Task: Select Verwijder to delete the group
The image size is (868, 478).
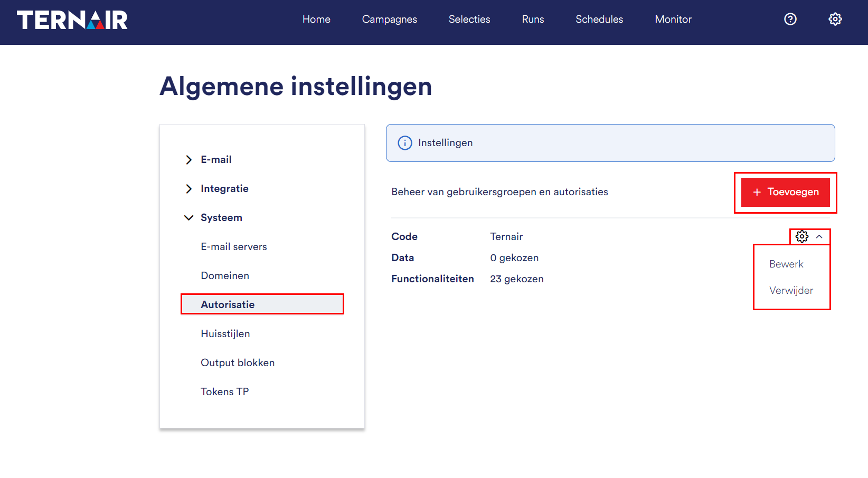Action: coord(791,291)
